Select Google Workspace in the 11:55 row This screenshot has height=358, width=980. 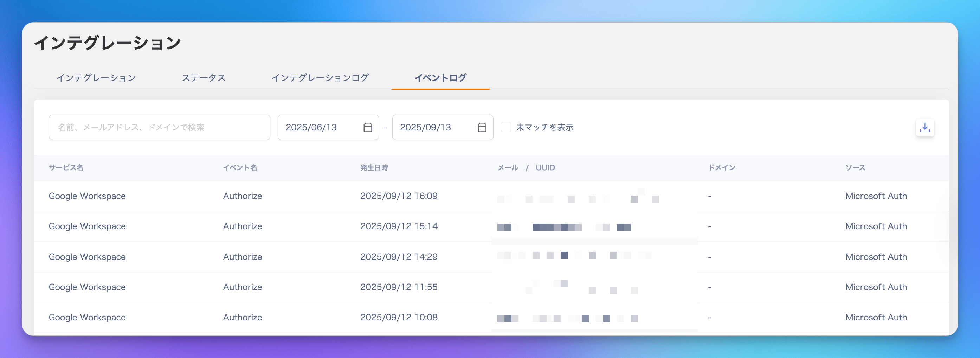coord(87,287)
